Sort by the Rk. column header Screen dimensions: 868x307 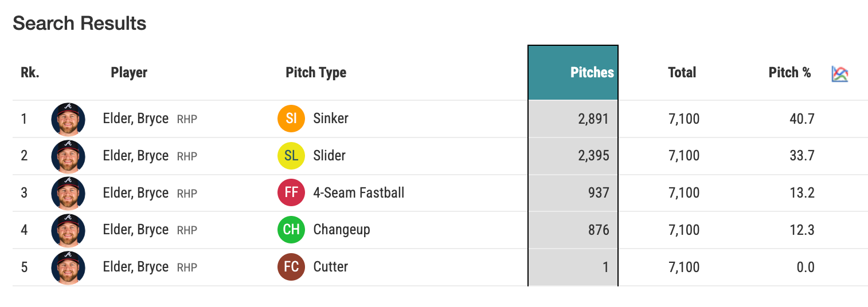coord(30,73)
